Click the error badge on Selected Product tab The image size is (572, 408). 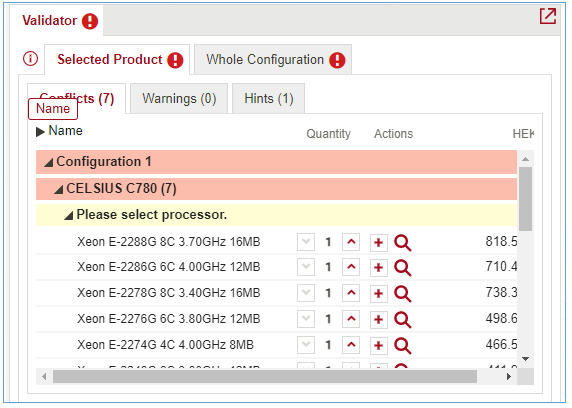click(175, 60)
